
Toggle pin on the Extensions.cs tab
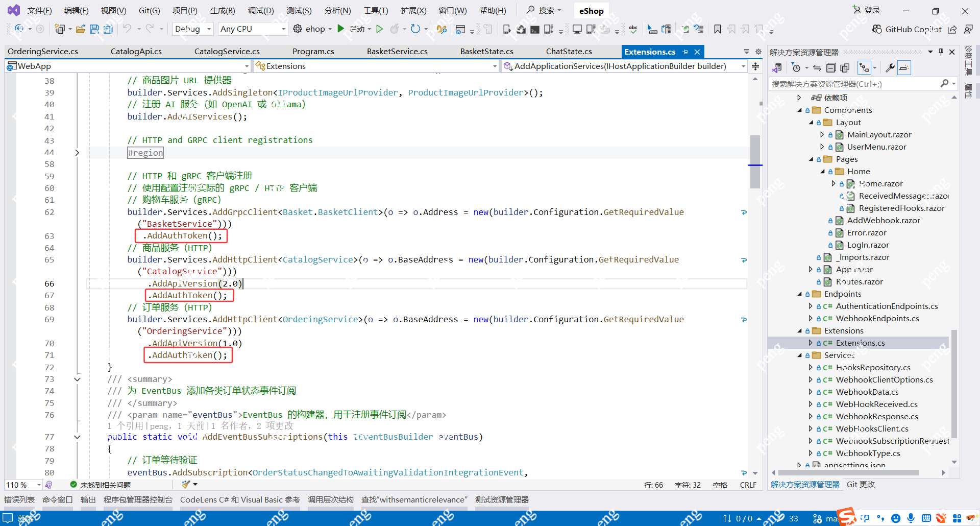tap(685, 52)
